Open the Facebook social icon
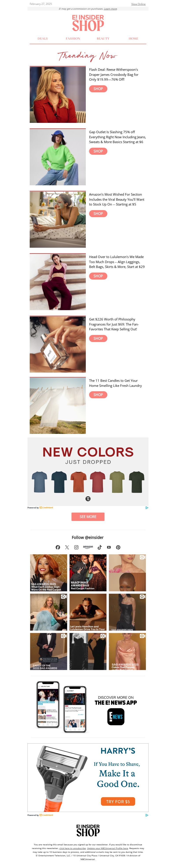 (x=58, y=547)
